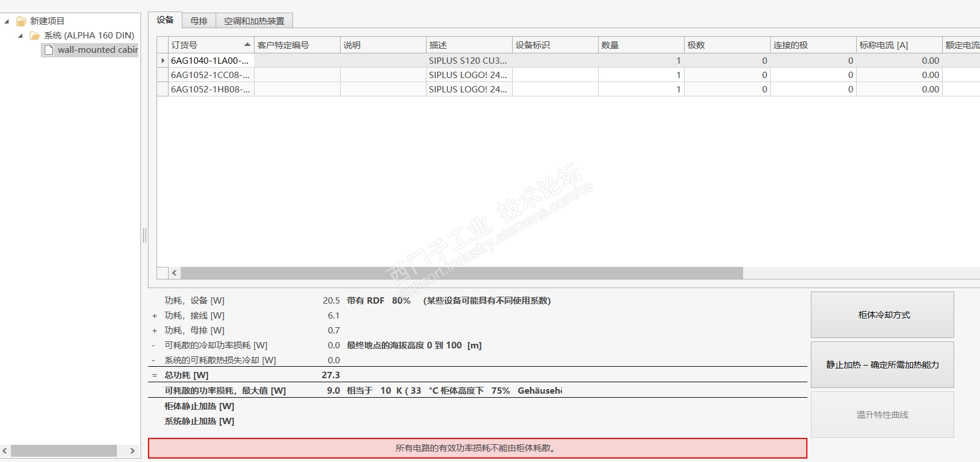Click the 新建项目 folder icon
980x462 pixels.
tap(21, 21)
